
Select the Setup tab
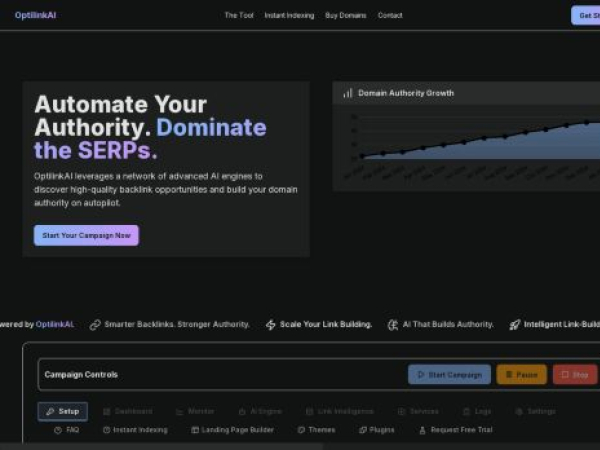63,411
